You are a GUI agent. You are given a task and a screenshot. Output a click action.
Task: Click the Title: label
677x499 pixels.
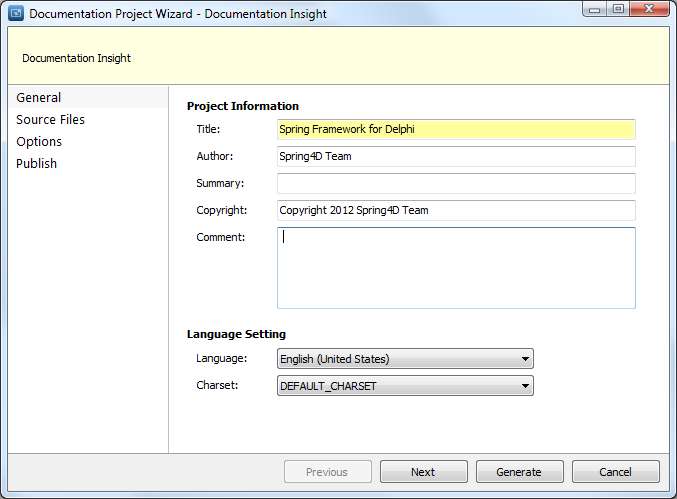208,129
